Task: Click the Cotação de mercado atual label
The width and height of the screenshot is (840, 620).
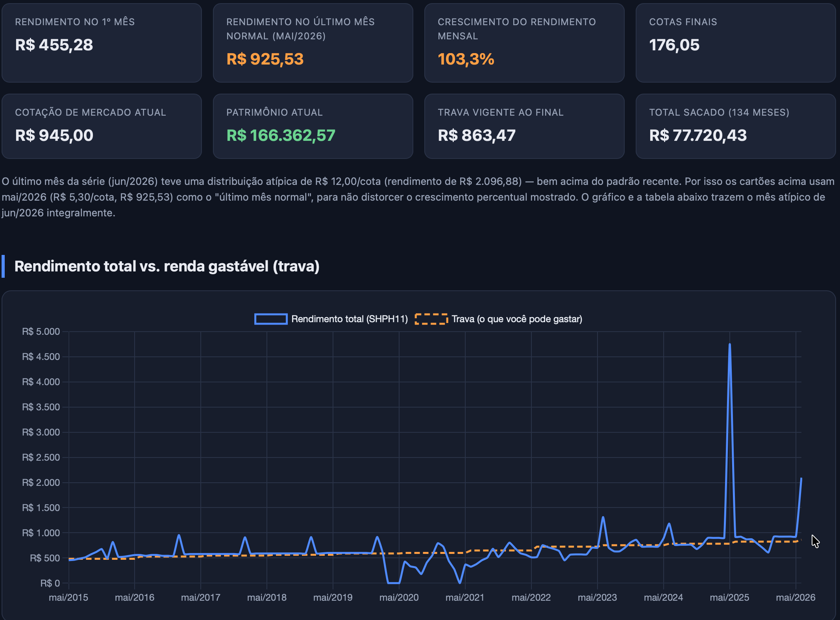Action: point(91,113)
